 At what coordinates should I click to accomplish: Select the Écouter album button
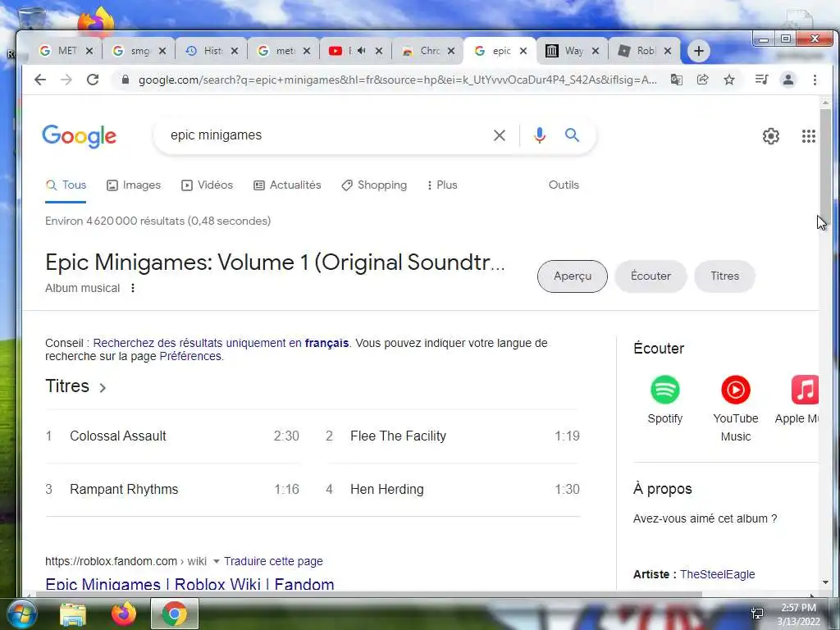coord(651,276)
